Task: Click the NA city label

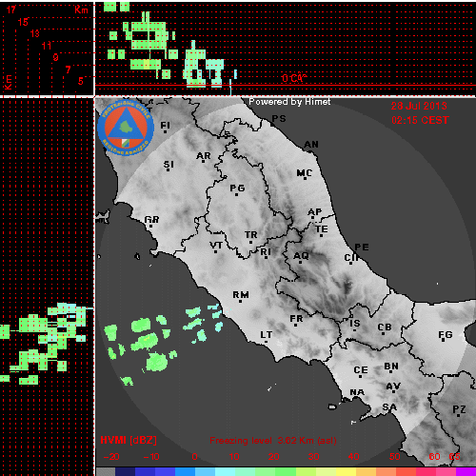Action: coord(357,392)
